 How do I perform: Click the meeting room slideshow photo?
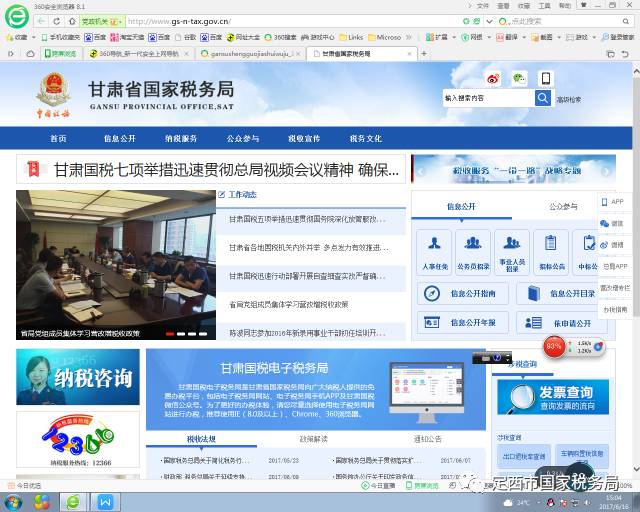[x=116, y=265]
